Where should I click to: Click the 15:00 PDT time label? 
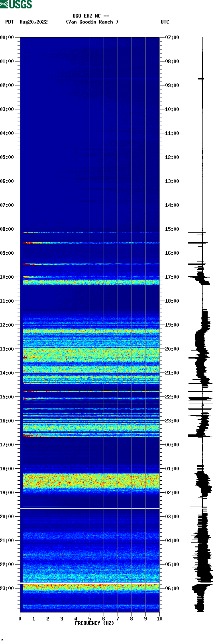pos(7,397)
